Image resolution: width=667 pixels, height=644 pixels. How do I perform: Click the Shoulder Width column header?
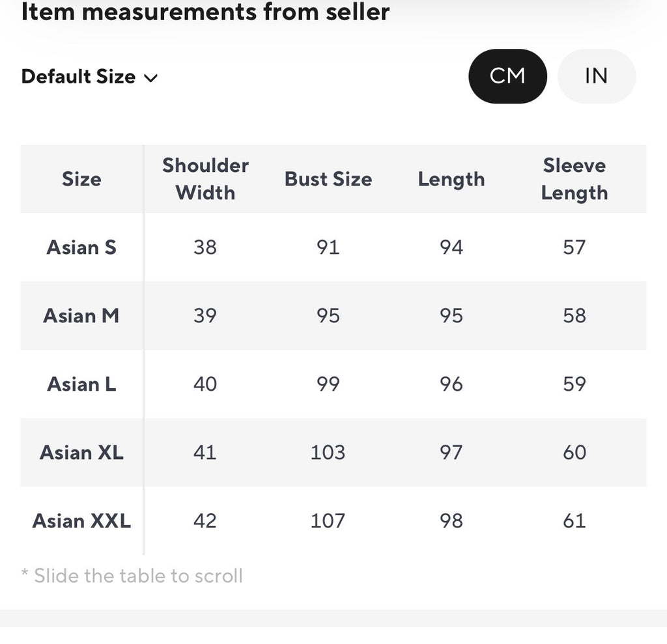click(x=205, y=179)
